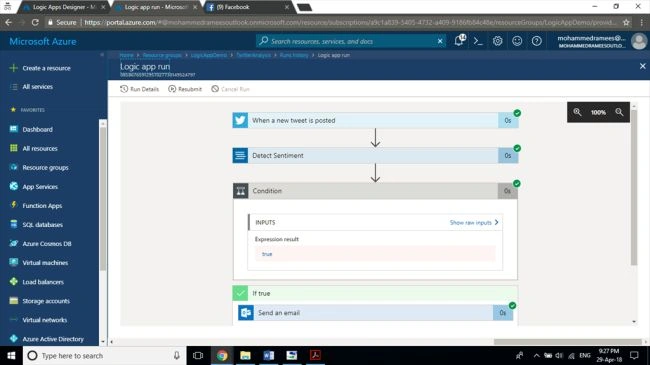Click the Detect Sentiment step icon
Viewport: 650px width, 365px height.
240,156
